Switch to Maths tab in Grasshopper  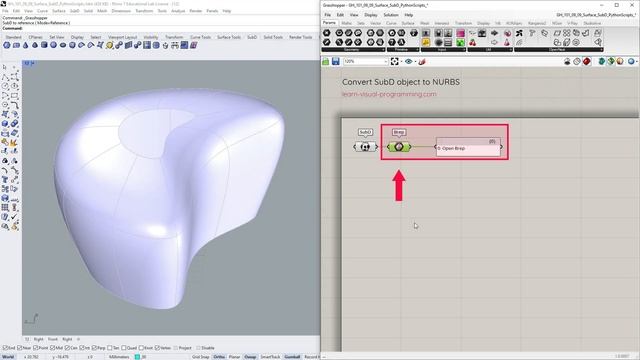(x=347, y=23)
